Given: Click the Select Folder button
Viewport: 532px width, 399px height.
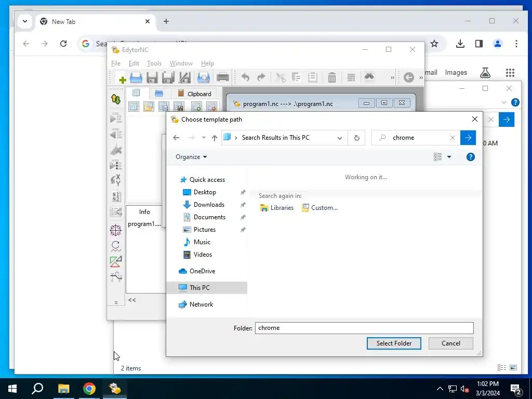Looking at the screenshot, I should tap(394, 343).
